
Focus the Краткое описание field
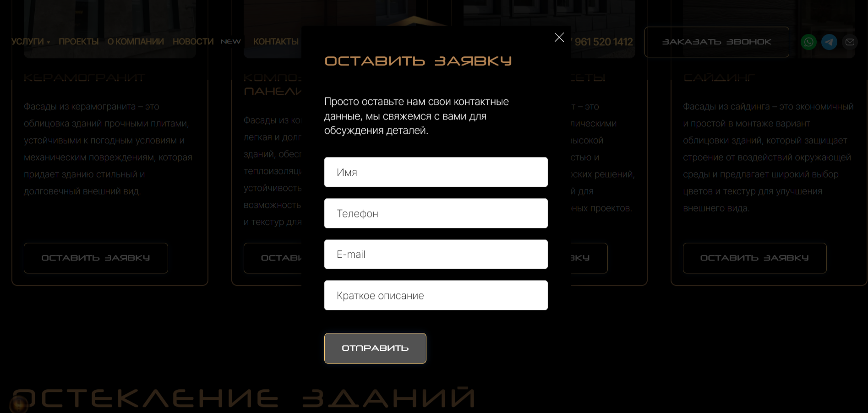click(436, 295)
